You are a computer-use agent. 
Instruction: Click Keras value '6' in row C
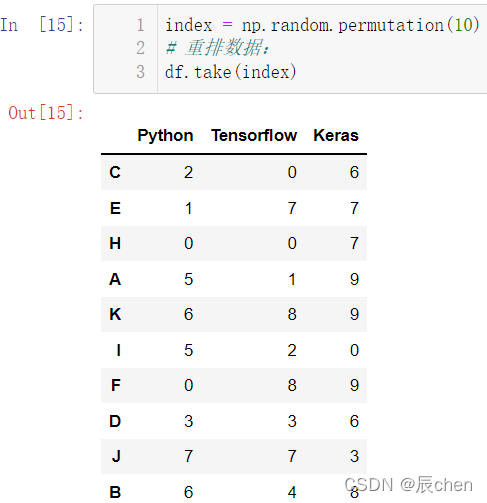tap(354, 172)
